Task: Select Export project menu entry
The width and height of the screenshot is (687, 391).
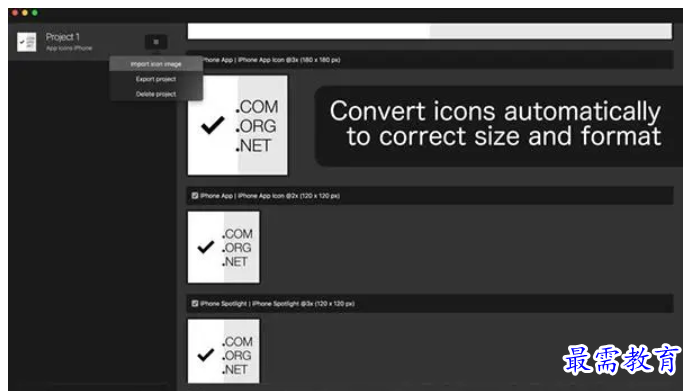Action: (x=156, y=79)
